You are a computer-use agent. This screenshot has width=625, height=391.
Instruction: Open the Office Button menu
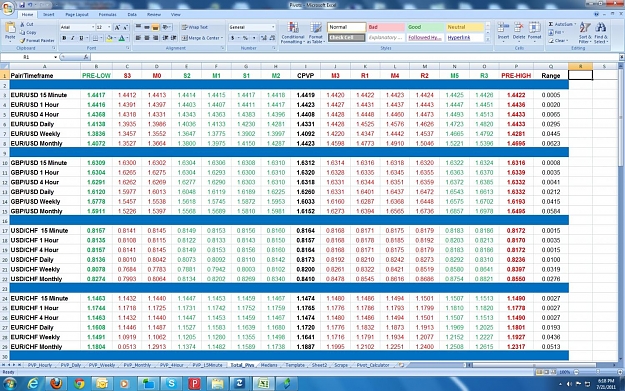(7, 8)
